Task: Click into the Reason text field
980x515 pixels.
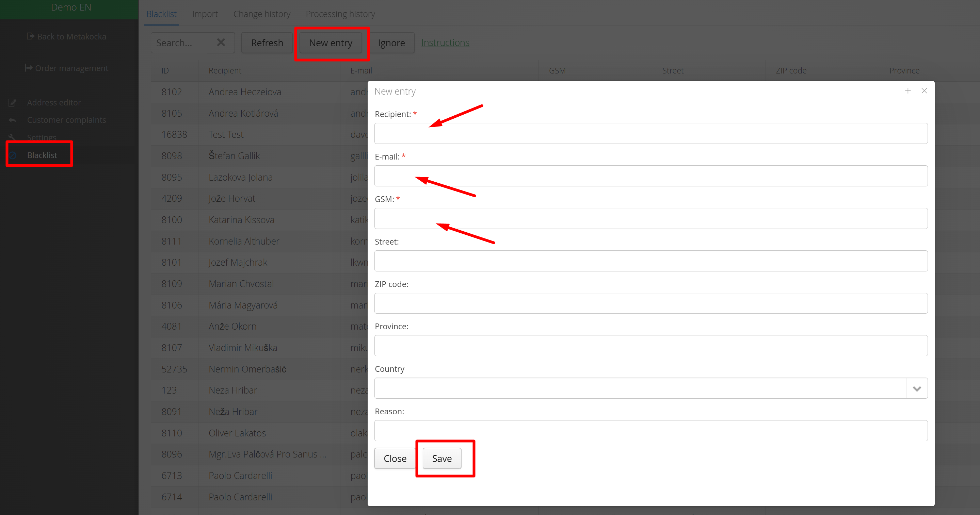Action: pos(650,431)
